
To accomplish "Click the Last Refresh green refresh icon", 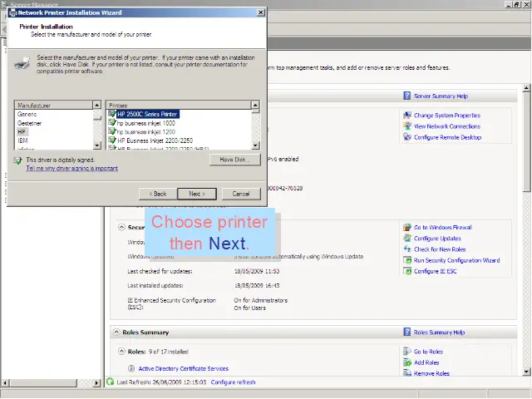I will (110, 382).
